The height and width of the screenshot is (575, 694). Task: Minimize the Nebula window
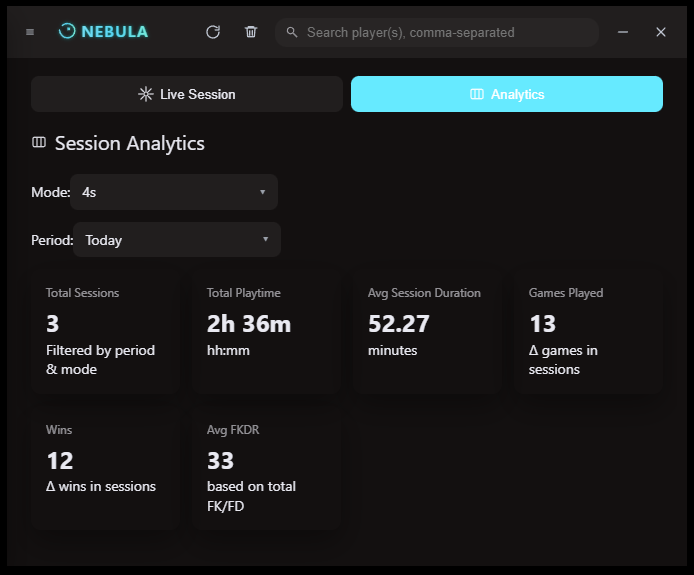(x=623, y=32)
